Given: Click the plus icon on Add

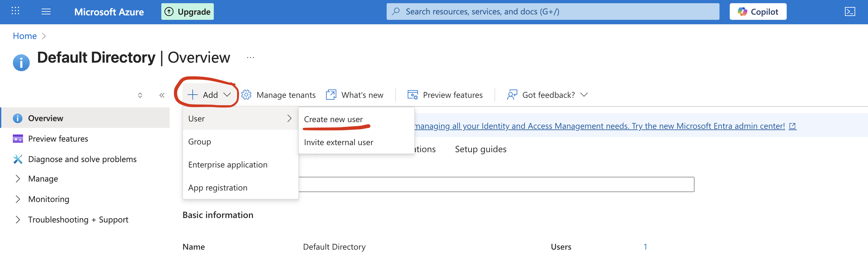Looking at the screenshot, I should [192, 95].
